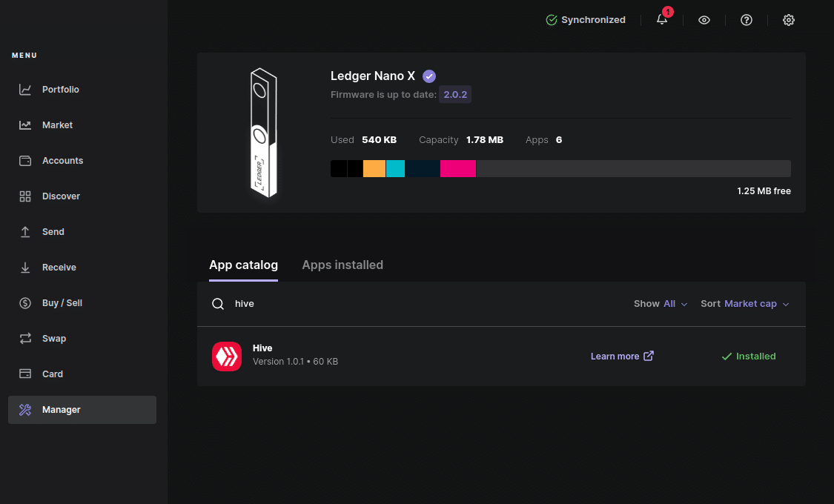Click the Hive app name text

[x=262, y=348]
